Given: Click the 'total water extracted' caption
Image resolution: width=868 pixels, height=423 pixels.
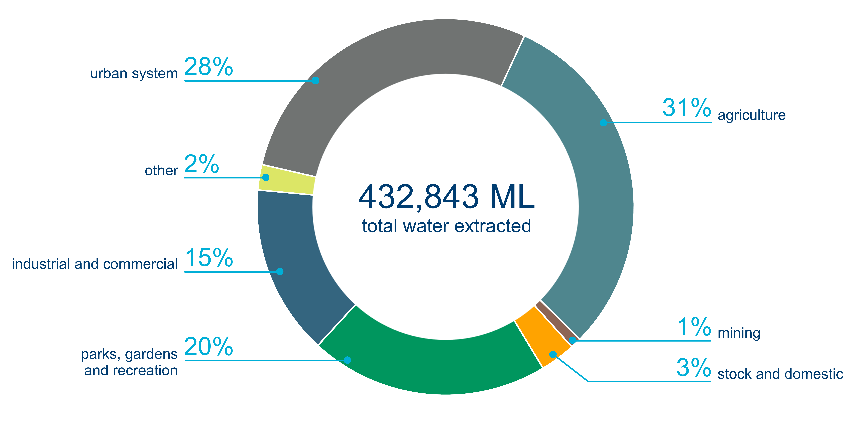Looking at the screenshot, I should (447, 226).
